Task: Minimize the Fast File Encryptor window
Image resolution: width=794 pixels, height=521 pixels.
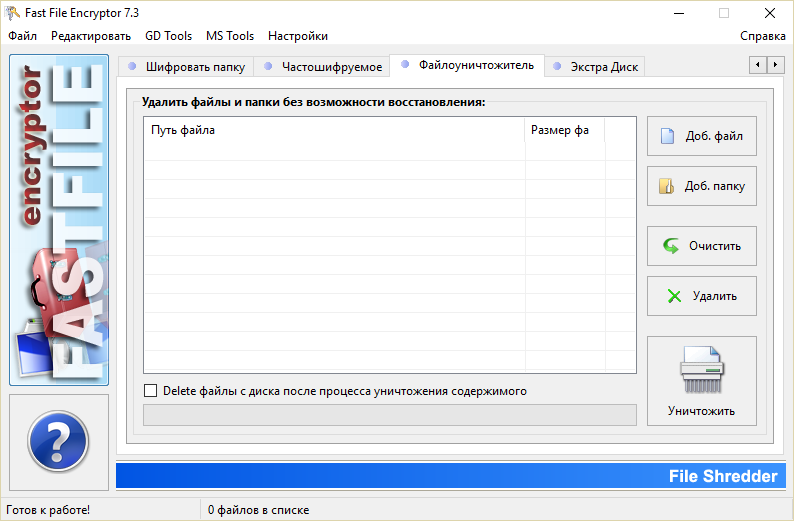Action: coord(679,13)
